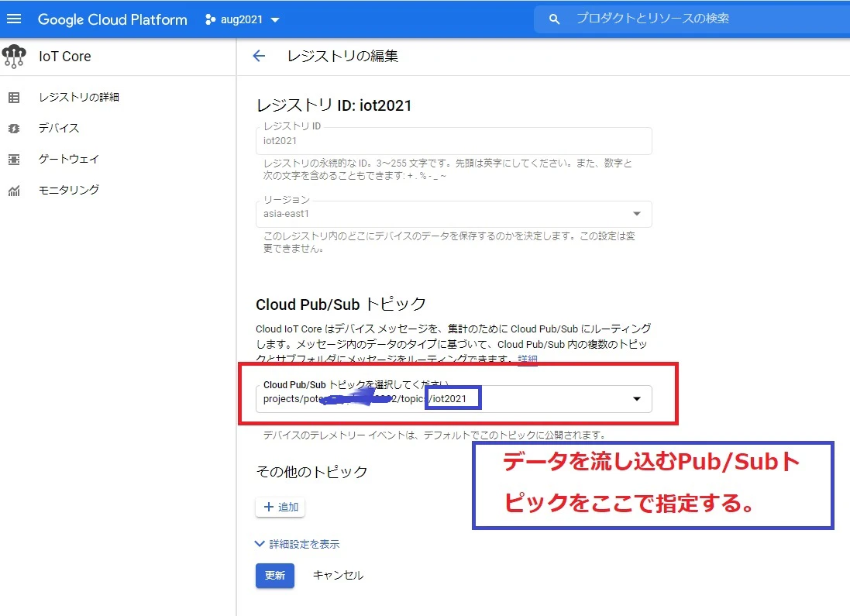Viewport: 850px width, 616px height.
Task: Click the devices chip icon
Action: click(14, 129)
